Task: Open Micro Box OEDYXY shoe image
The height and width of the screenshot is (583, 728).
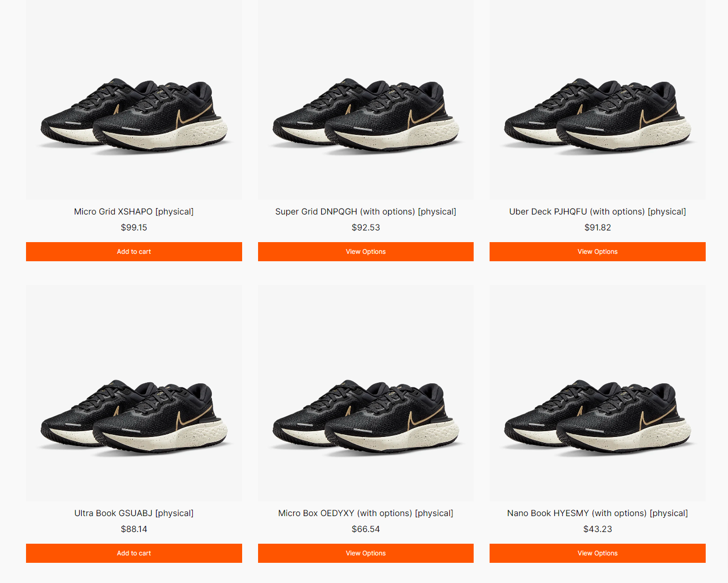Action: tap(366, 393)
